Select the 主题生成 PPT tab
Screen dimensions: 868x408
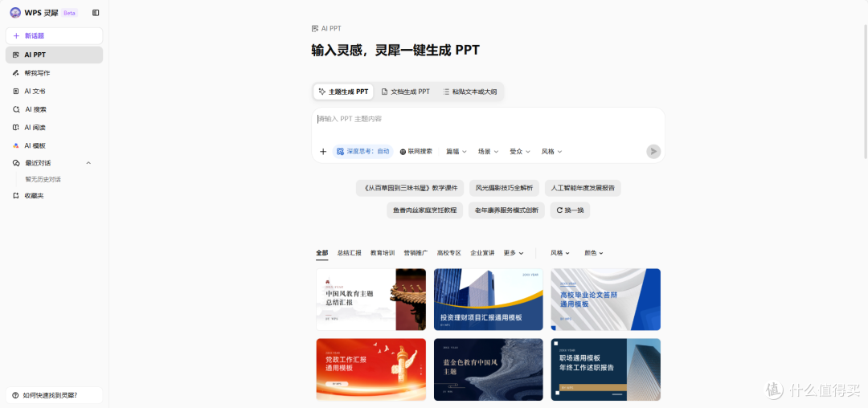click(343, 92)
